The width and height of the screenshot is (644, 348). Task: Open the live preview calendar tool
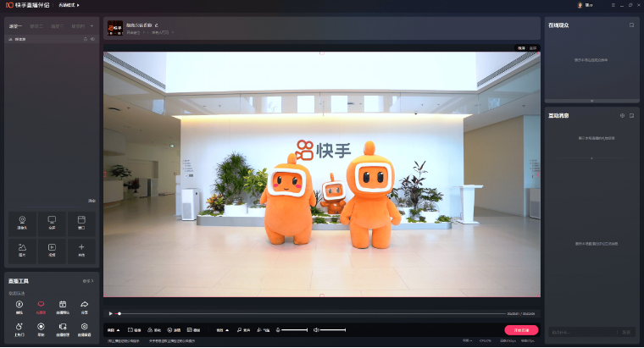(63, 307)
